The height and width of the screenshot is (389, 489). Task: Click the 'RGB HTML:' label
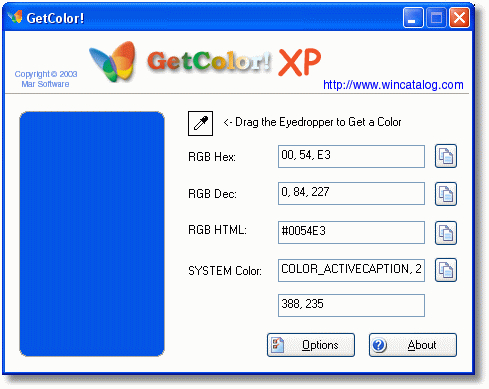217,230
